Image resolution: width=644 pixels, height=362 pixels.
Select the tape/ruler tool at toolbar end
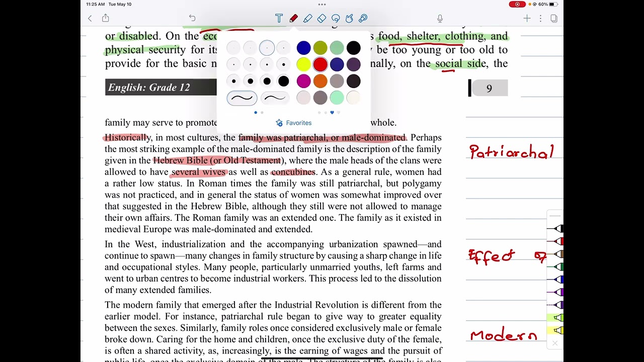tap(363, 19)
